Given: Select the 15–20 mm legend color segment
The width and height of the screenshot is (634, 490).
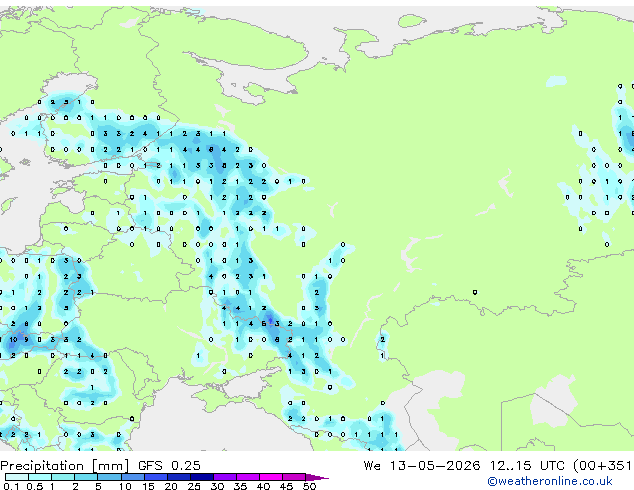Looking at the screenshot, I should pos(155,477).
